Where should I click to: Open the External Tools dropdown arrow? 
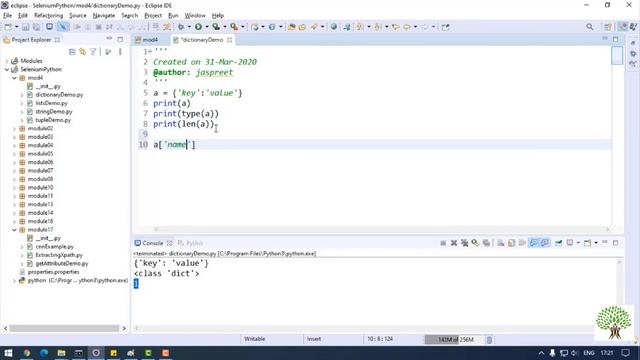point(242,27)
